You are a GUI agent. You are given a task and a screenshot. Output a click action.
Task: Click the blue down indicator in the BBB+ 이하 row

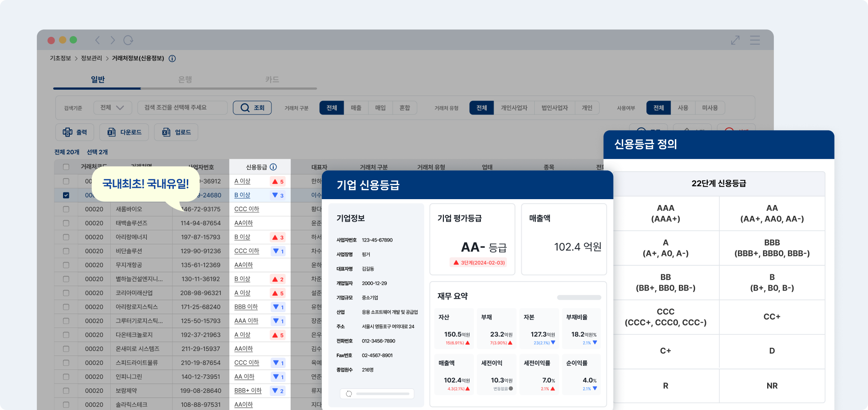(278, 391)
